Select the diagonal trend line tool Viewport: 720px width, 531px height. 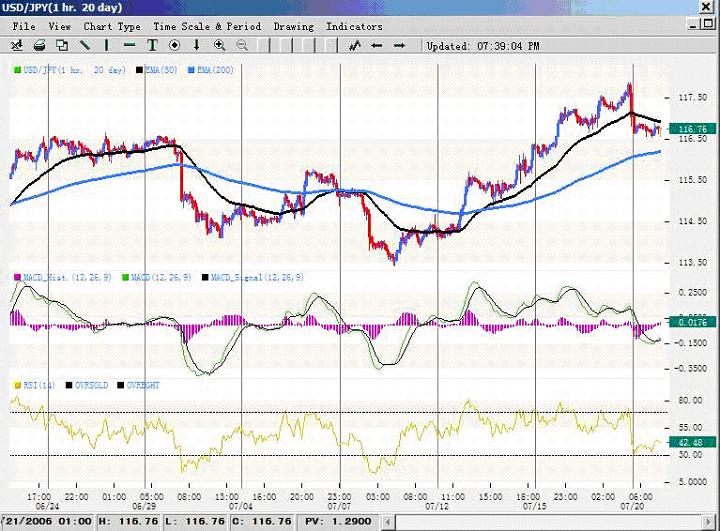84,45
